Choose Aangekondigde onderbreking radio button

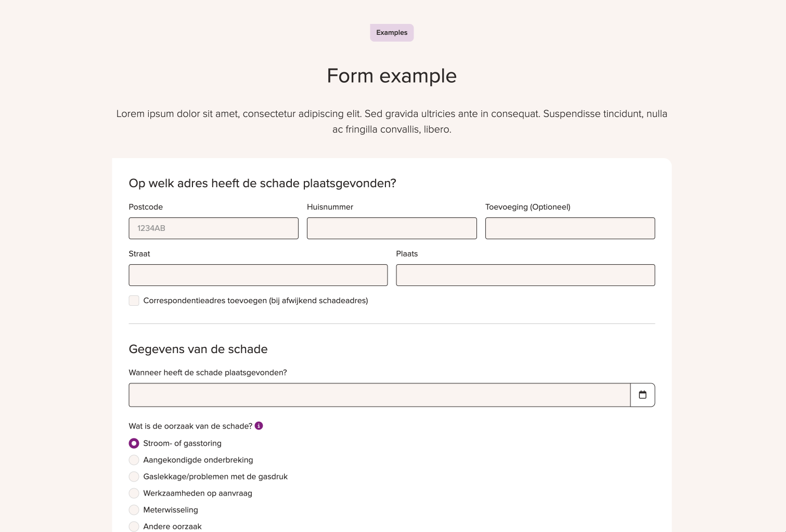(x=134, y=460)
